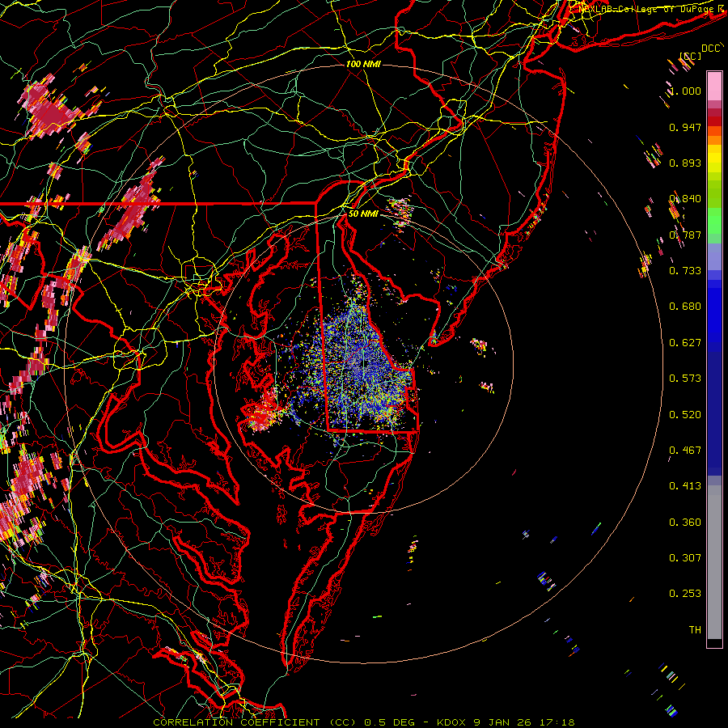Image resolution: width=728 pixels, height=728 pixels.
Task: Click the 0.733 scale value
Action: (x=685, y=271)
